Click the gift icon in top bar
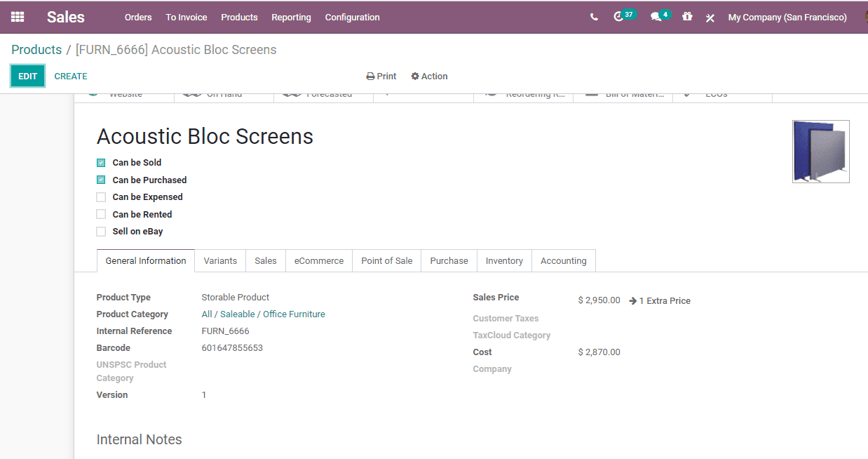868x459 pixels. (687, 17)
